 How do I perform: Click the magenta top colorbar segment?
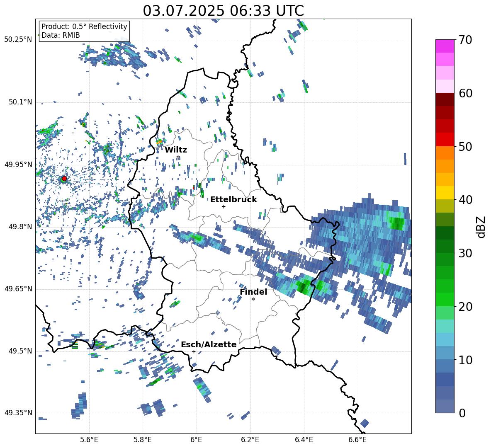tap(445, 46)
